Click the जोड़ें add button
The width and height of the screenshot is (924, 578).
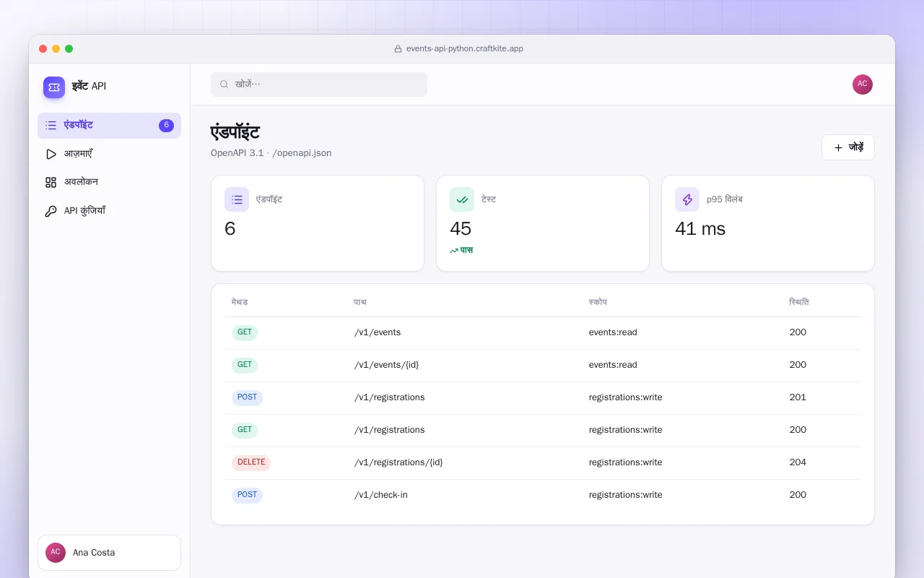tap(848, 147)
